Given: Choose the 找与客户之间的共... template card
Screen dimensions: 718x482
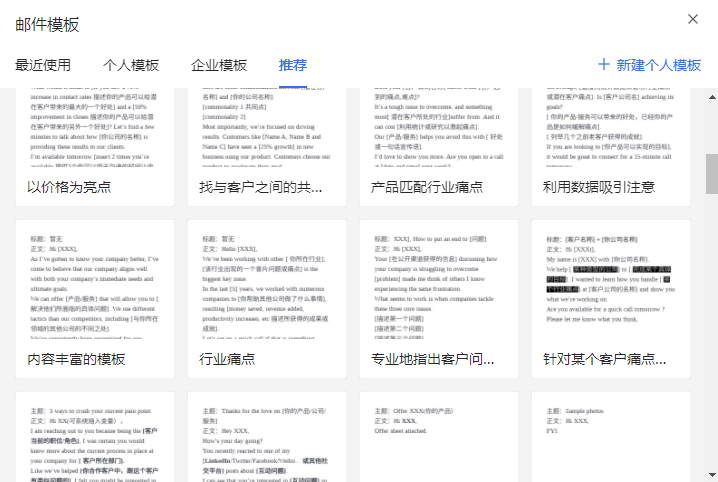Looking at the screenshot, I should pyautogui.click(x=267, y=146).
